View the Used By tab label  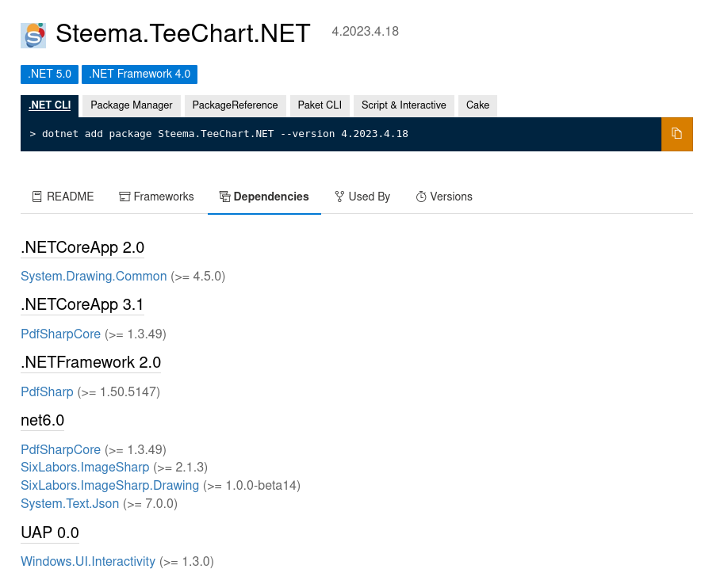[x=370, y=197]
